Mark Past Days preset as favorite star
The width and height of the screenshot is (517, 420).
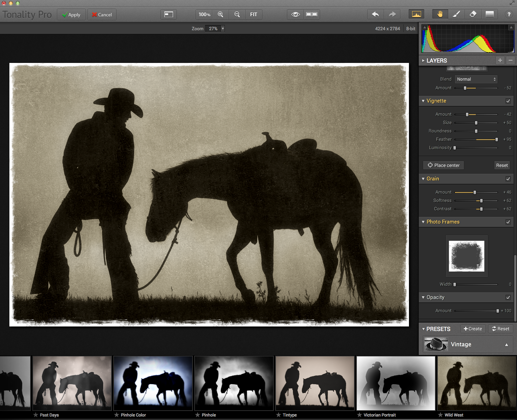tap(35, 415)
